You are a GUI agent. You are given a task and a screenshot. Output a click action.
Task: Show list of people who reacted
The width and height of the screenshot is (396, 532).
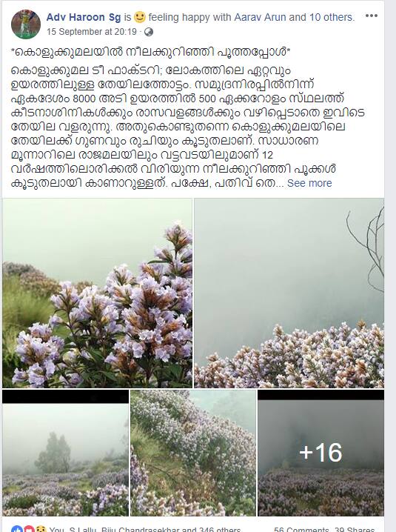click(x=145, y=529)
